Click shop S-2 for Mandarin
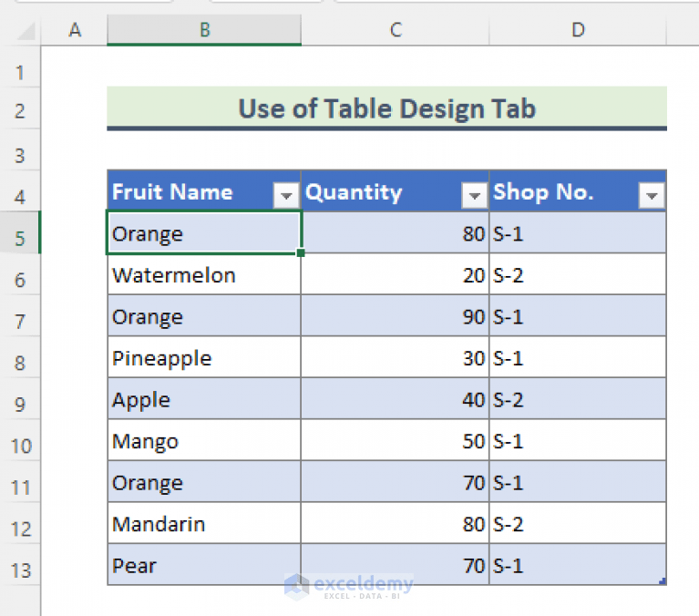This screenshot has height=616, width=699. pyautogui.click(x=578, y=523)
